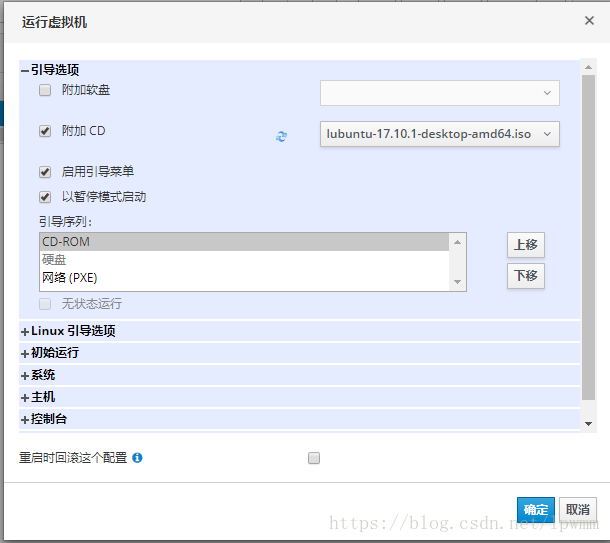The height and width of the screenshot is (543, 610).
Task: Toggle the 启用引导菜单 checkbox
Action: pyautogui.click(x=45, y=172)
